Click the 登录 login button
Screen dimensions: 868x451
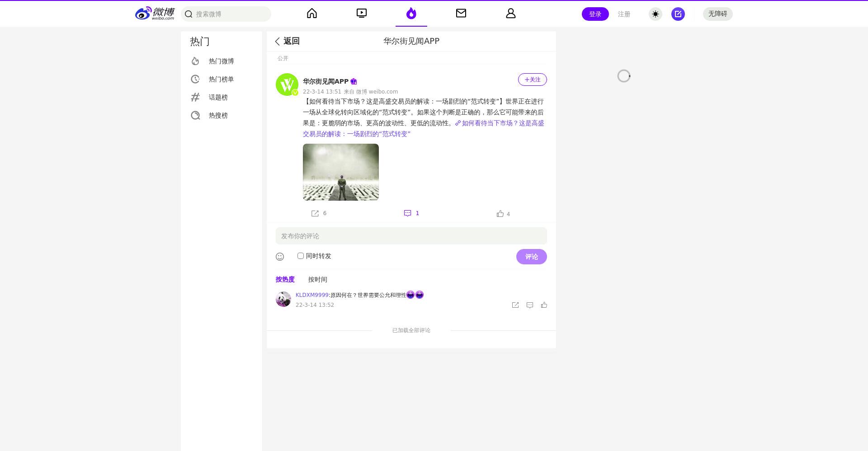[x=595, y=14]
